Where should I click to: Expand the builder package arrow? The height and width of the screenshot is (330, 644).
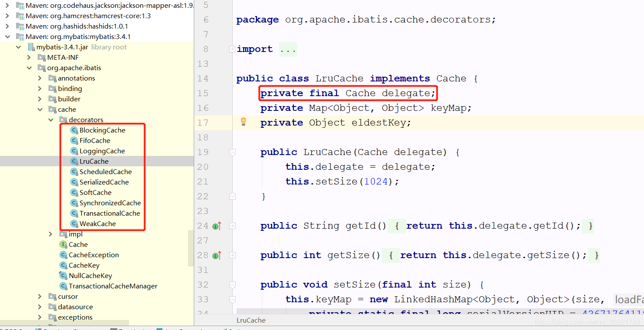point(40,99)
